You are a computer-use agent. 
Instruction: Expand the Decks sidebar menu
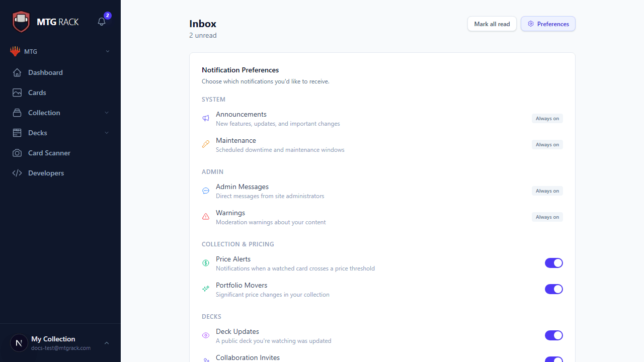[107, 133]
